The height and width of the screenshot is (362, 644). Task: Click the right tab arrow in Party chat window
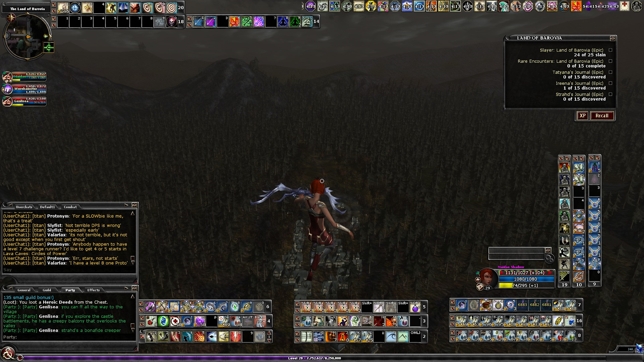point(126,288)
